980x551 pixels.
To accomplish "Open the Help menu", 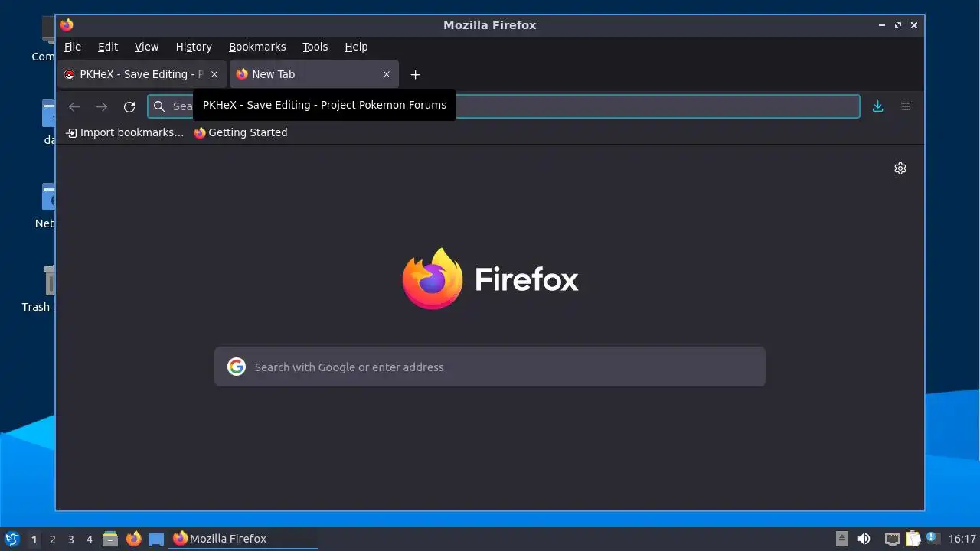I will click(x=356, y=47).
